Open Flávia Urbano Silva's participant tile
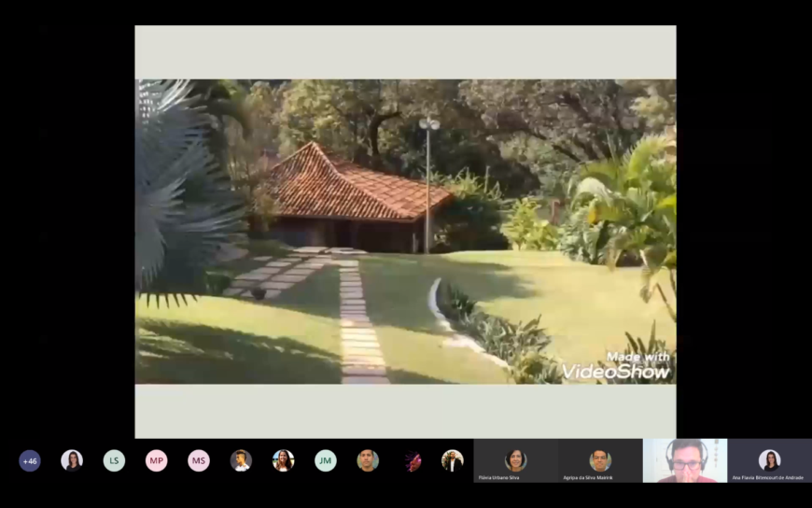 [515, 459]
